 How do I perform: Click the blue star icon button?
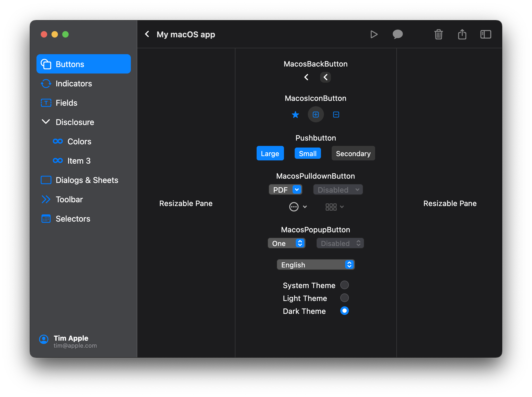[x=295, y=115]
